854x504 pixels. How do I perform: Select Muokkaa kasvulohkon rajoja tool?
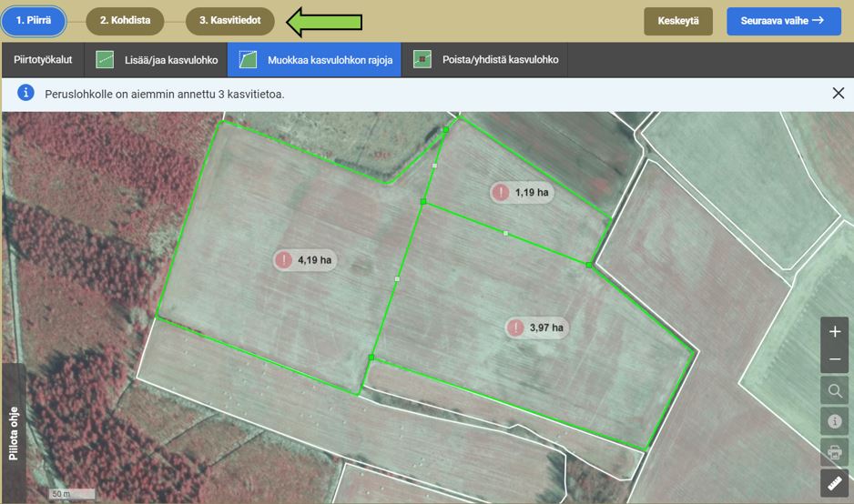315,60
